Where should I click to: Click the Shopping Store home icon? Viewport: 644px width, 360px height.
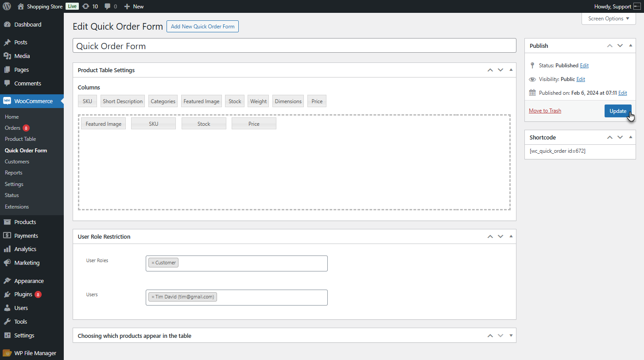[21, 6]
